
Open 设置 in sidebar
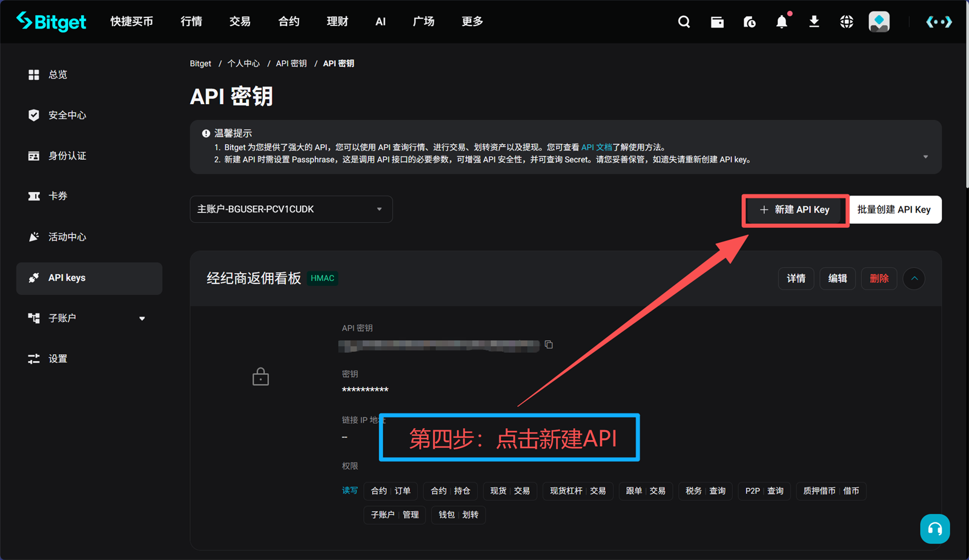point(89,358)
